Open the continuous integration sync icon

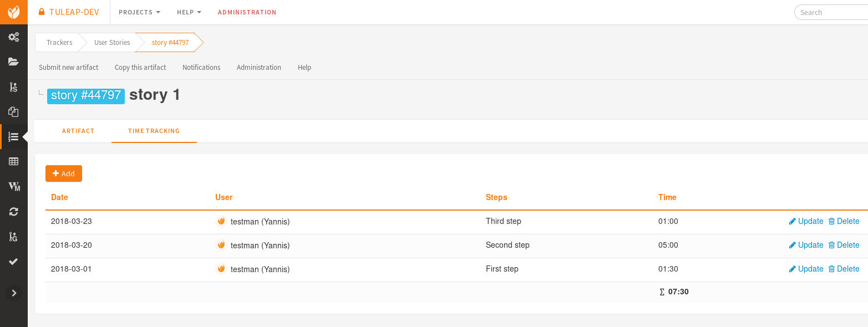click(x=14, y=211)
